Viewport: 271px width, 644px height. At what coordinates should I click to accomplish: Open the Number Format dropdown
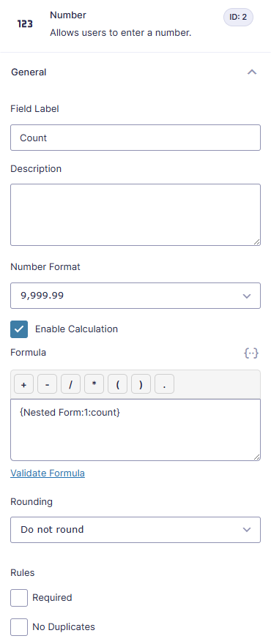[x=135, y=296]
